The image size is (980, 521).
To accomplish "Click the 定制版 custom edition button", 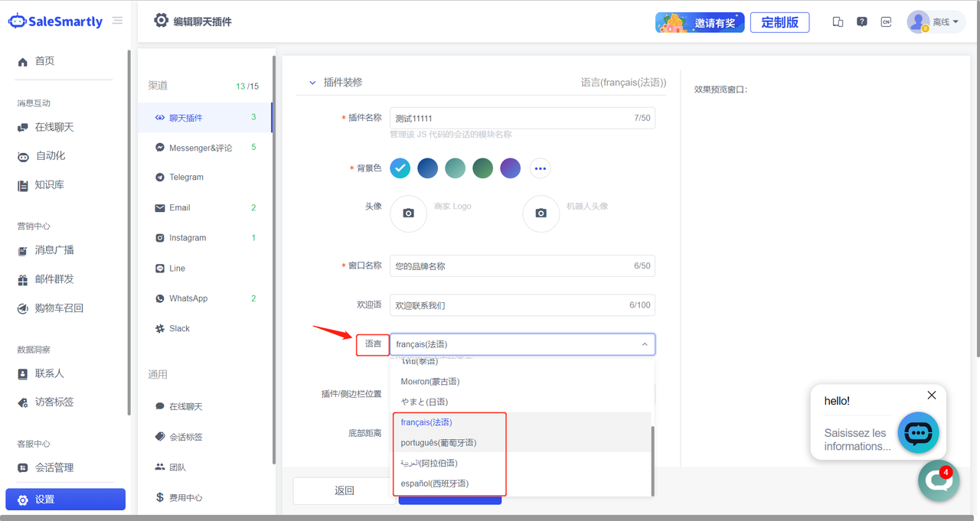I will [x=779, y=22].
